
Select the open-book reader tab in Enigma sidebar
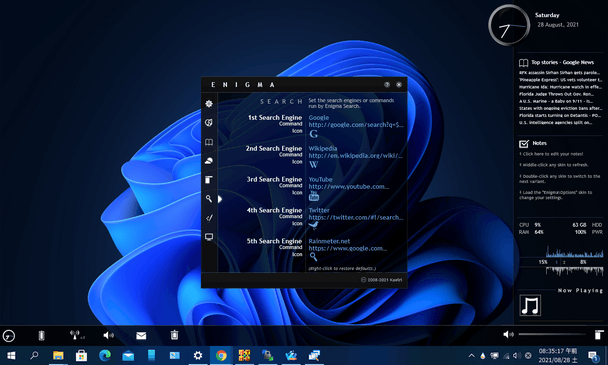209,142
